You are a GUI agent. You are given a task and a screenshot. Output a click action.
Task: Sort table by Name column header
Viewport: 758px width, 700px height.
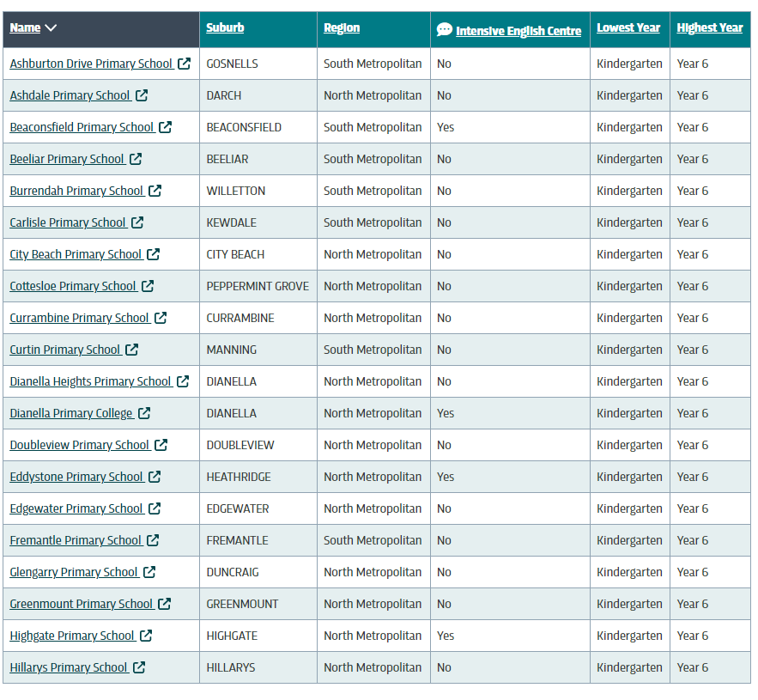coord(25,27)
